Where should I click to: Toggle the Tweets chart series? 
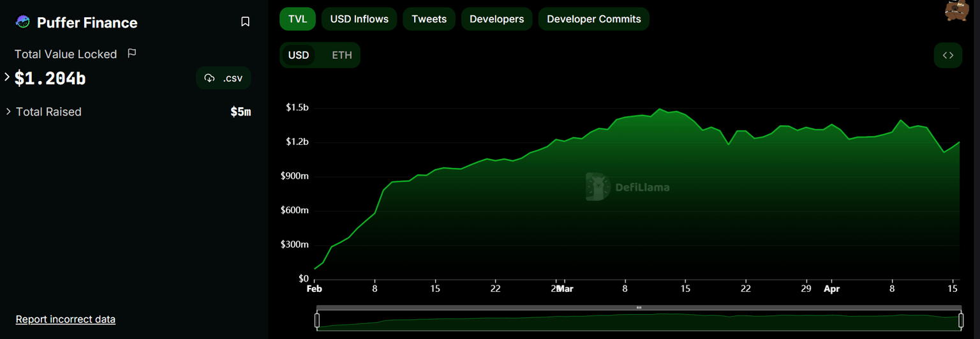tap(429, 19)
